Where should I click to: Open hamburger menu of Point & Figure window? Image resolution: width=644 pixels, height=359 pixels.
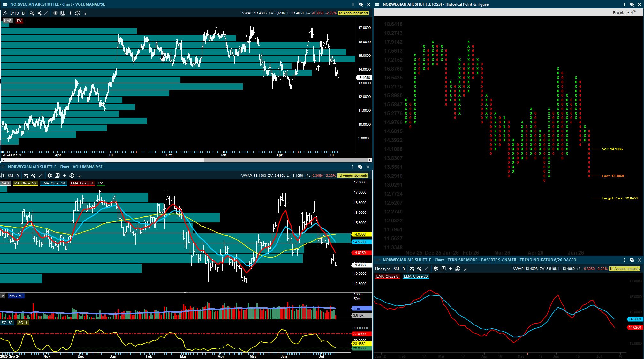click(x=377, y=4)
